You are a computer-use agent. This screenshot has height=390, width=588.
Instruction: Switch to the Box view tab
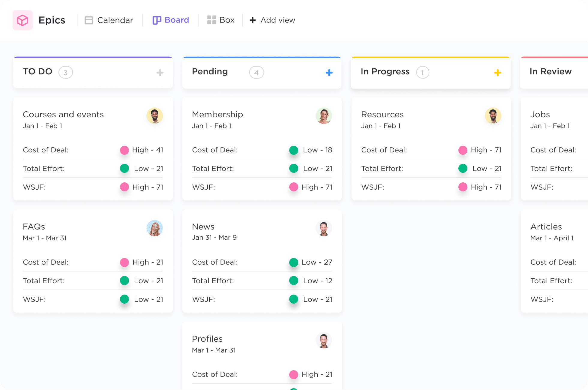(226, 20)
